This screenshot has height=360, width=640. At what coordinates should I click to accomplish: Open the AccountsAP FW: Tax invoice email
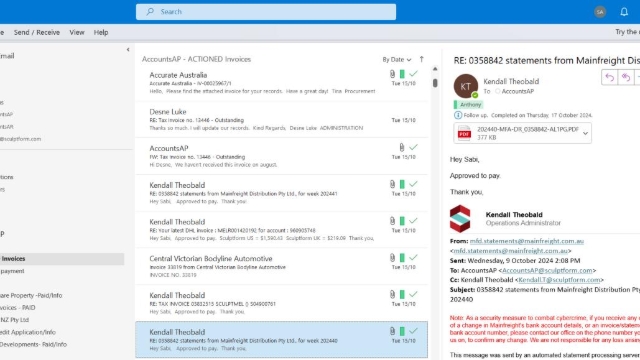point(282,156)
